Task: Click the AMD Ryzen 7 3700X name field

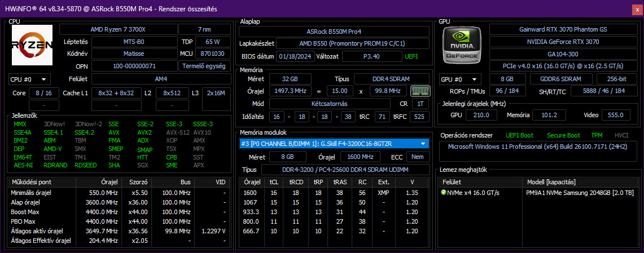Action: 119,29
